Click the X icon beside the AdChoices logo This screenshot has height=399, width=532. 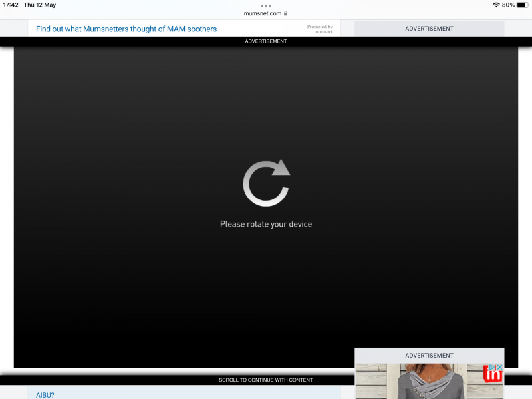(x=500, y=367)
